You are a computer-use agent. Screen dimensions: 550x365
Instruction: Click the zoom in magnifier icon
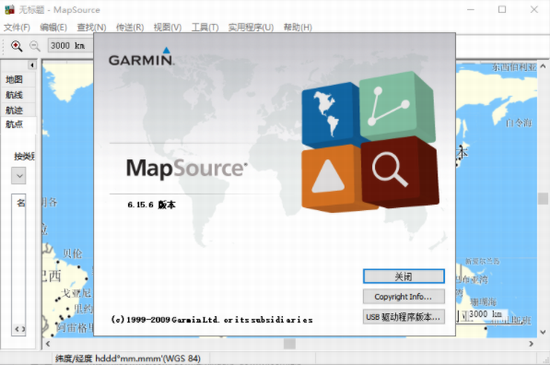click(x=16, y=46)
